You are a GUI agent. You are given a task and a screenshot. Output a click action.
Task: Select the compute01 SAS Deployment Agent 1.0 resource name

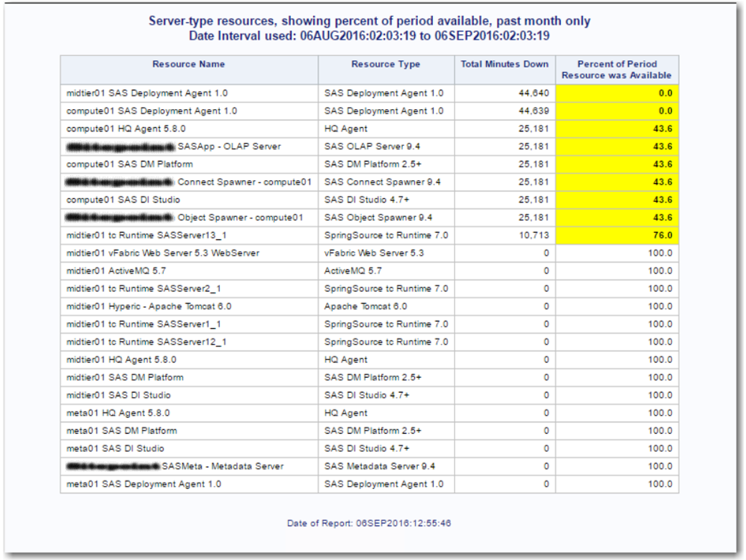151,111
